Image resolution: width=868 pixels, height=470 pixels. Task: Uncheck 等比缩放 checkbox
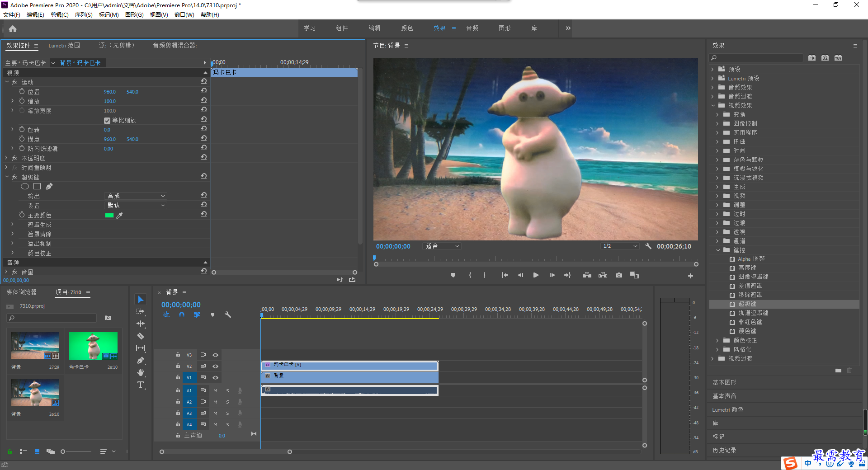107,121
